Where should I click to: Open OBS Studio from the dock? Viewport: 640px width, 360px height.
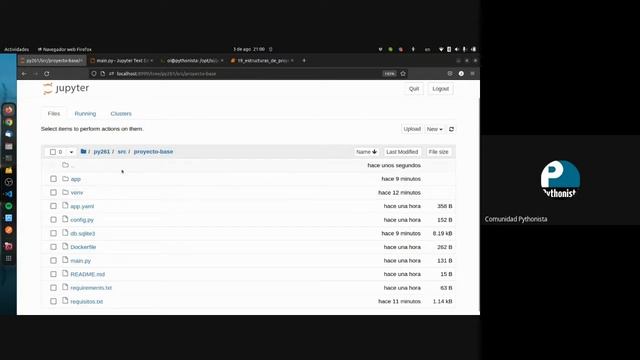pos(9,182)
